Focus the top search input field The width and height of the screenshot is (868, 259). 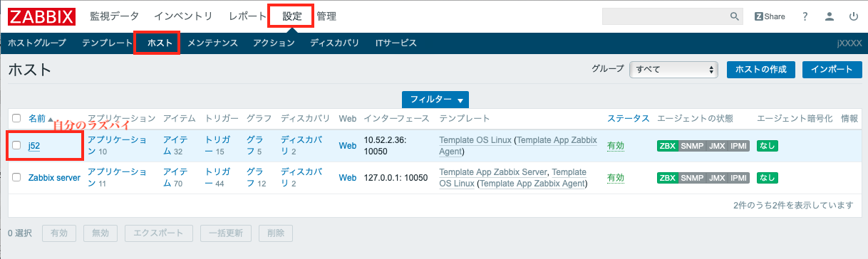pyautogui.click(x=665, y=16)
